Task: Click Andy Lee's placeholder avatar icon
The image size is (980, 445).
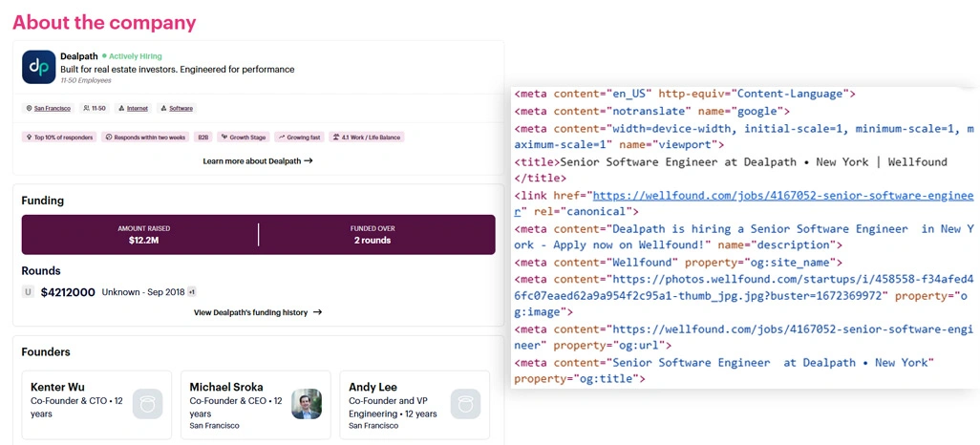Action: click(465, 404)
